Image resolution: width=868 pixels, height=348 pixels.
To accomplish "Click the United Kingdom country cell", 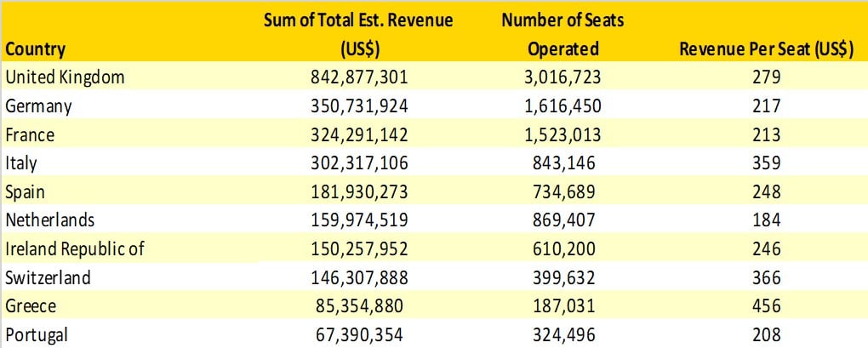I will pyautogui.click(x=65, y=77).
